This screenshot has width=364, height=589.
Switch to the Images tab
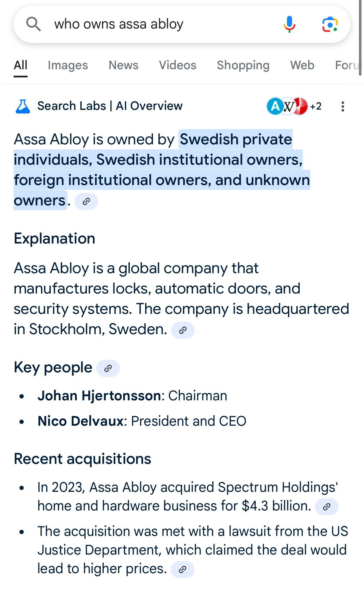coord(67,65)
